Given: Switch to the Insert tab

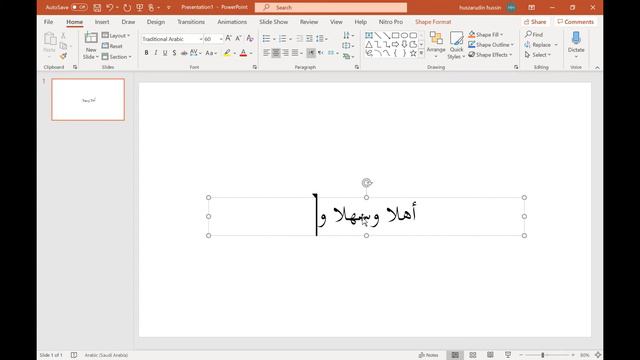Looking at the screenshot, I should [x=102, y=22].
